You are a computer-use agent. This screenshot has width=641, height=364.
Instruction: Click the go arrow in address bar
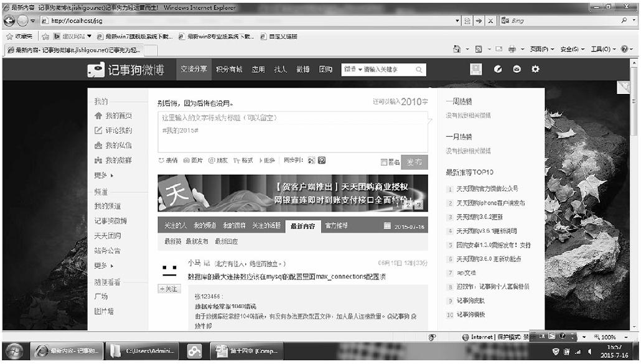479,21
